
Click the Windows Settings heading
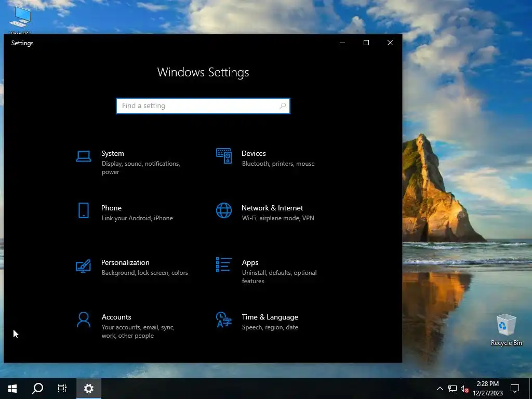tap(203, 72)
